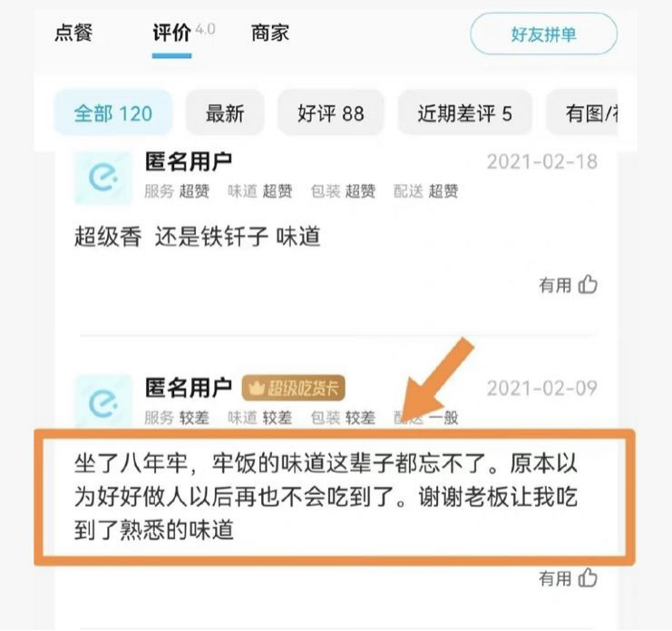Open the 商家 tab
The height and width of the screenshot is (631, 672).
270,33
